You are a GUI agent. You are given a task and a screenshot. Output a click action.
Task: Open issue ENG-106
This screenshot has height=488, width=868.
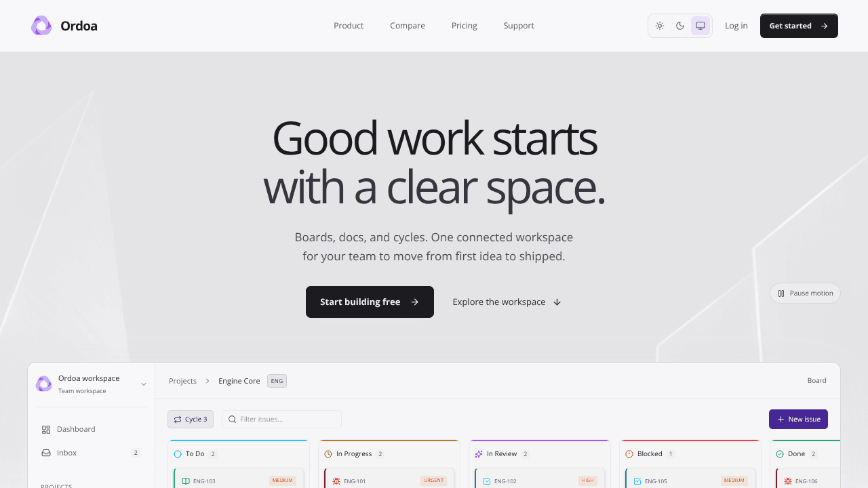click(x=808, y=478)
